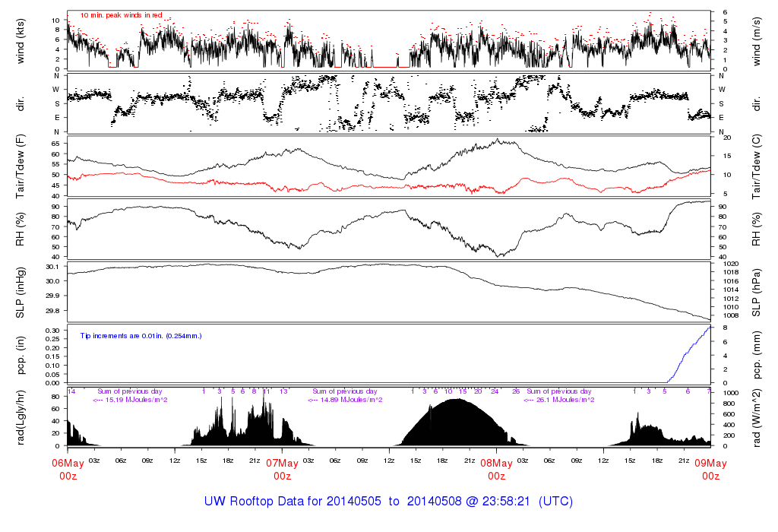Select the 15.19 MJoules/m^2 daily sum label
Image resolution: width=778 pixels, height=532 pixels.
(130, 400)
